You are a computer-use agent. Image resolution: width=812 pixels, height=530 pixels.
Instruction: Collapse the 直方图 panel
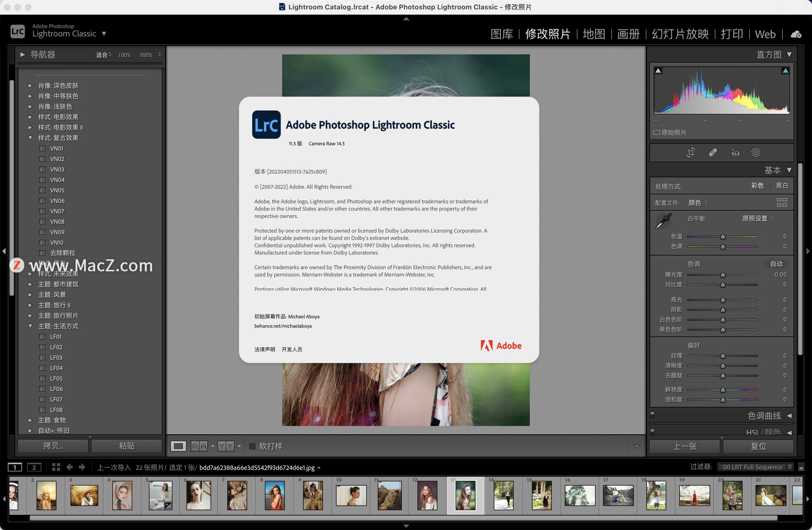click(x=789, y=55)
